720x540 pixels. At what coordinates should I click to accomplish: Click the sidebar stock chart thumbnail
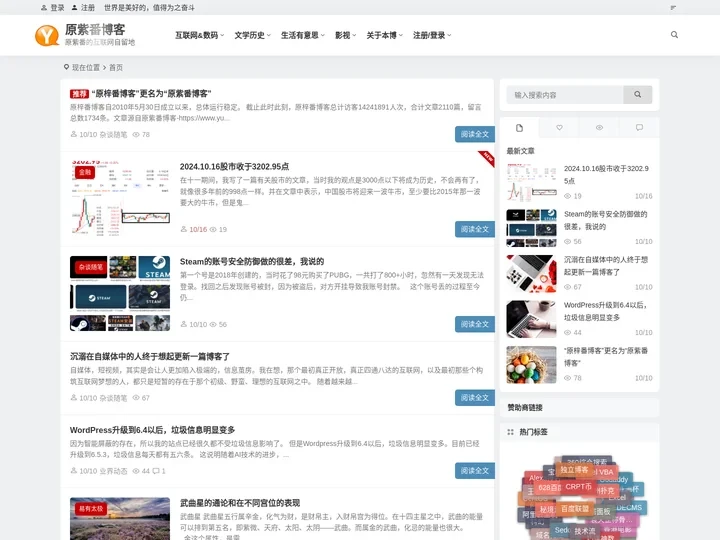pyautogui.click(x=531, y=182)
